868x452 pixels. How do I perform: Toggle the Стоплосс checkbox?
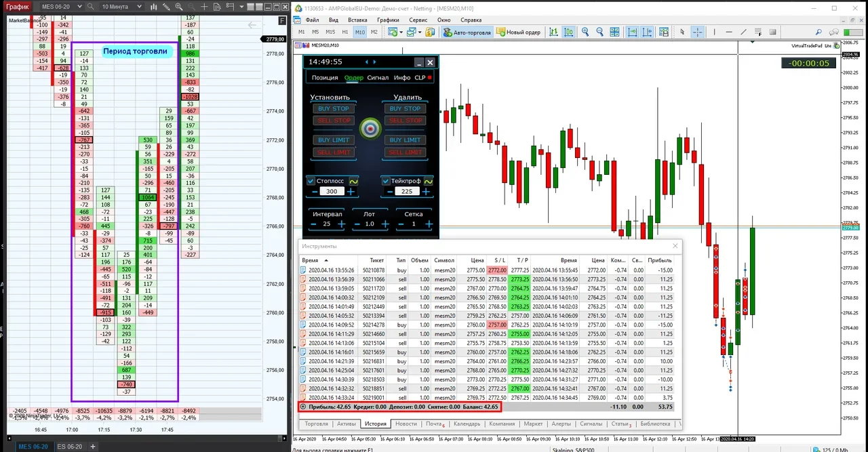[311, 181]
